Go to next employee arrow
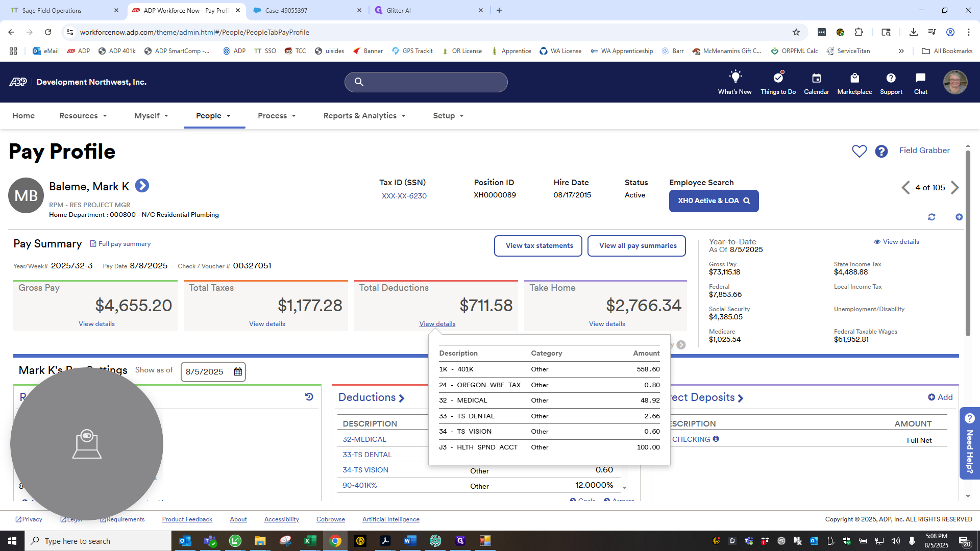 click(955, 188)
